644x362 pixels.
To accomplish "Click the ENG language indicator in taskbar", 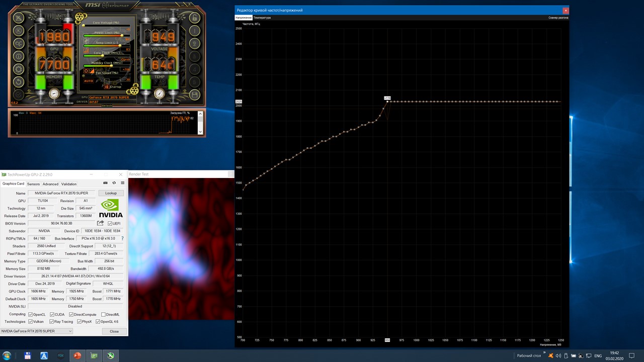I will point(598,355).
